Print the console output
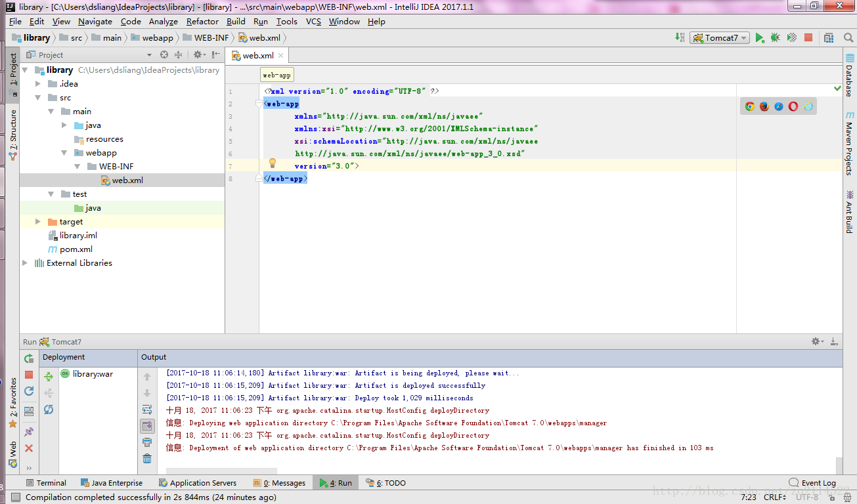Image resolution: width=857 pixels, height=504 pixels. (x=147, y=442)
